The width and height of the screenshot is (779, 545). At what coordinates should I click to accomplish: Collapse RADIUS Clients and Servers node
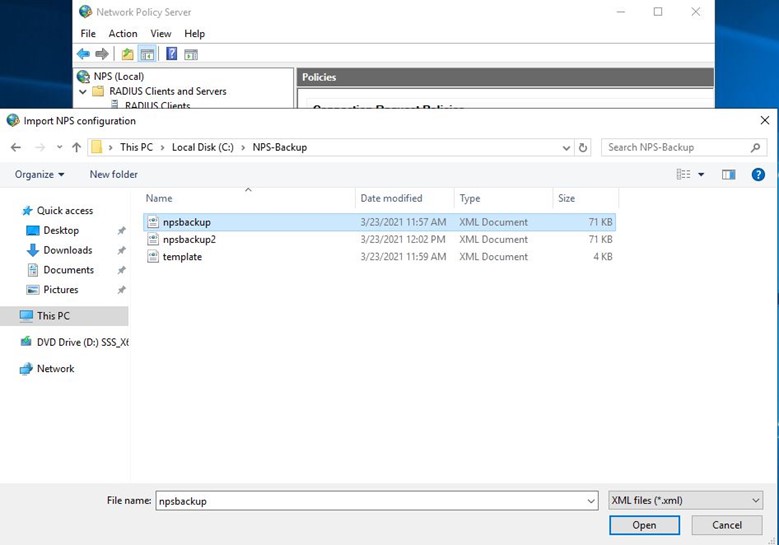point(83,91)
